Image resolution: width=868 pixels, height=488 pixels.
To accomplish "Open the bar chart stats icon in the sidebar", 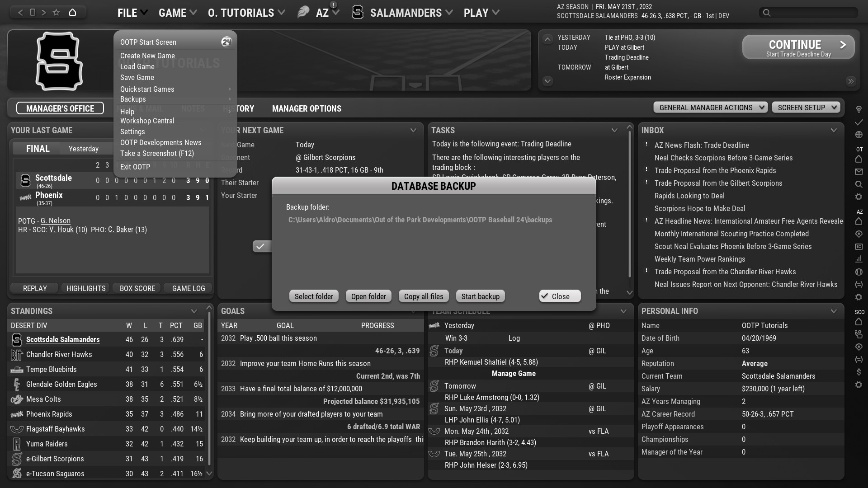I will pyautogui.click(x=859, y=259).
